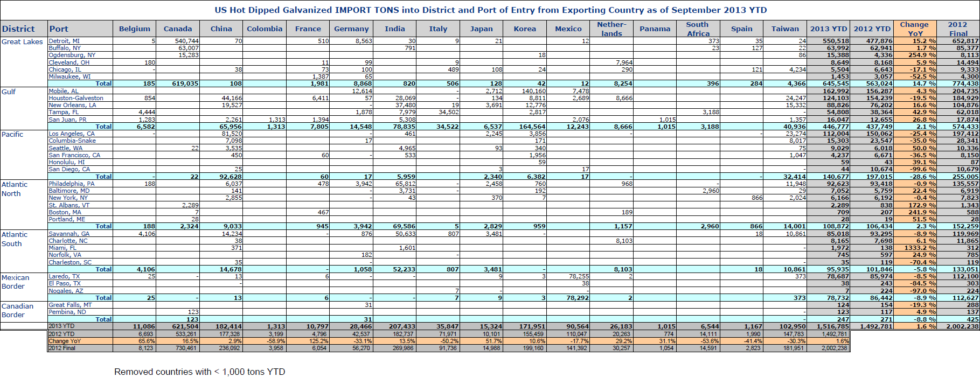
Task: Click the "Detroit, MI" port cell
Action: [64, 41]
